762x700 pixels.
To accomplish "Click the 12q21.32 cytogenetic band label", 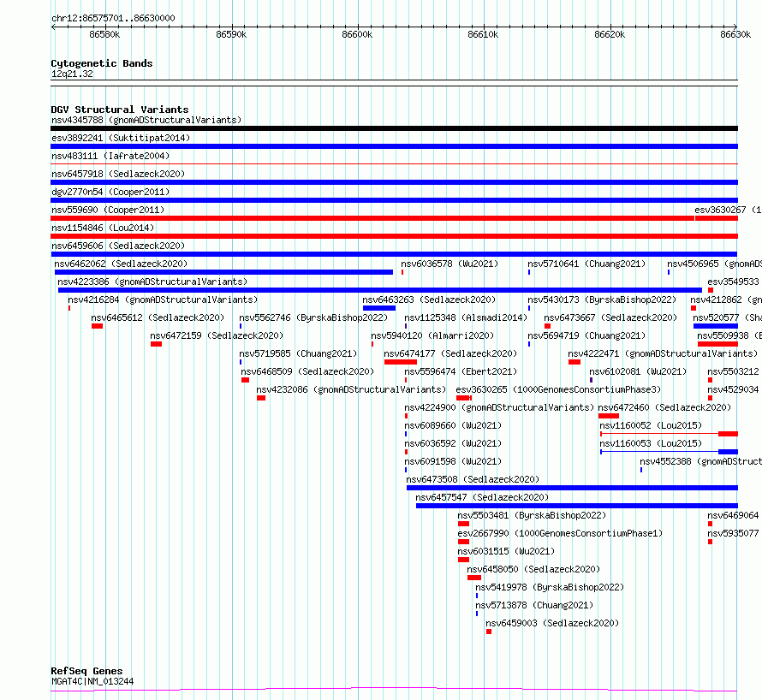I will (72, 74).
